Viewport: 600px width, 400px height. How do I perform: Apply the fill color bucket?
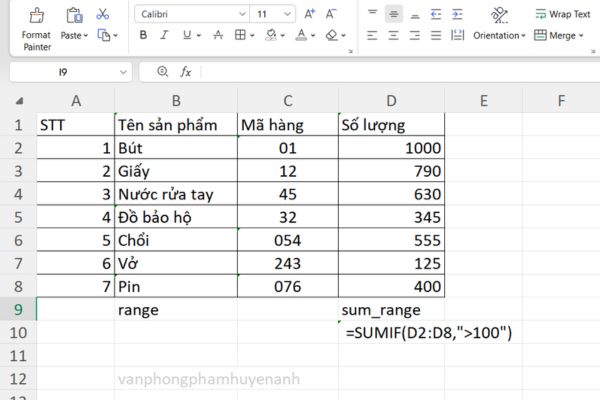[271, 35]
